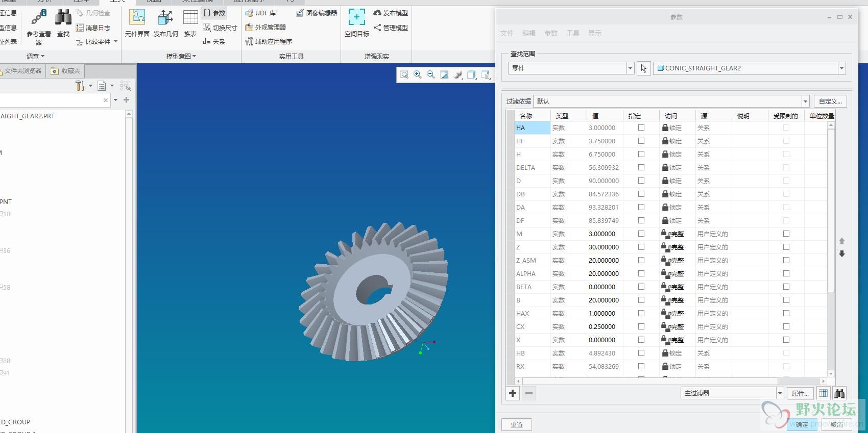Toggle 受限制的 checkbox for parameter HAX
This screenshot has width=868, height=433.
(786, 313)
